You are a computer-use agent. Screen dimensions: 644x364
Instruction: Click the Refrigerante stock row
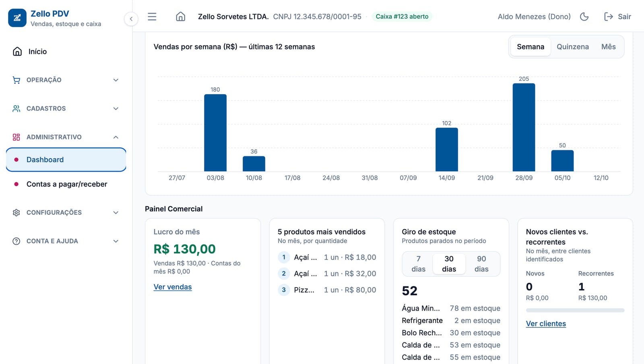(451, 321)
